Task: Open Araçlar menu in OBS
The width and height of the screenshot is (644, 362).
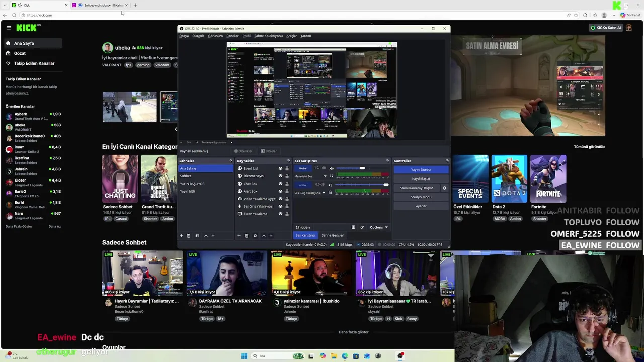Action: (x=291, y=36)
